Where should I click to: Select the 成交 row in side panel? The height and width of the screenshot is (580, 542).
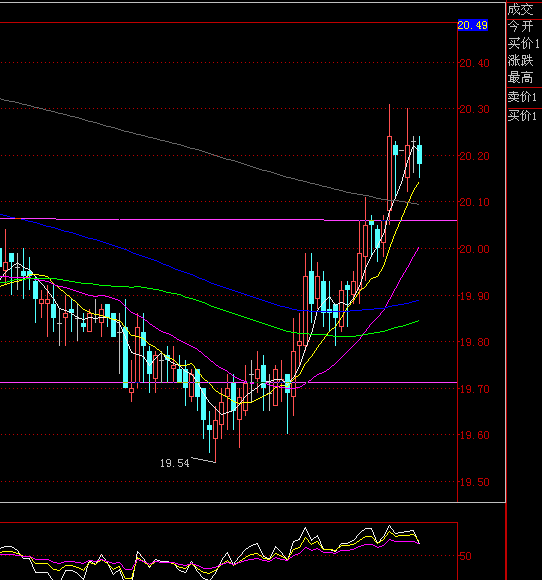point(524,10)
